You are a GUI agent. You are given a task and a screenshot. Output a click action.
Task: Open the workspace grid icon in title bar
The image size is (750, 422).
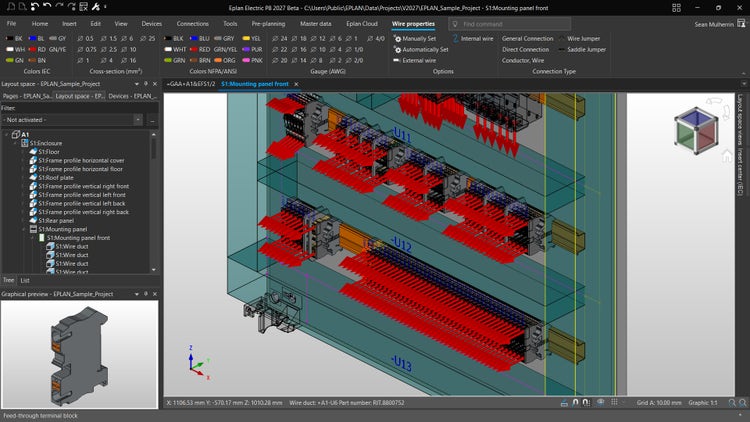click(x=676, y=8)
